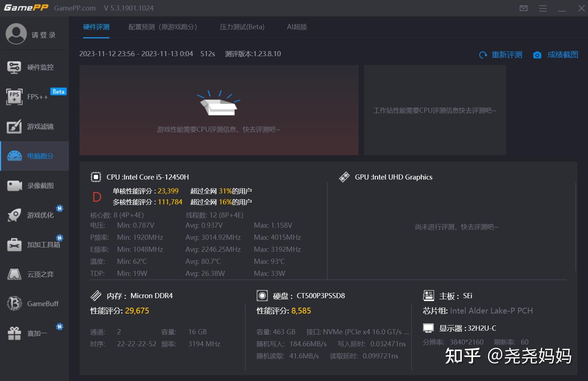Open the 喜加一 gift icon
Screen dimensions: 588x381
pyautogui.click(x=14, y=333)
